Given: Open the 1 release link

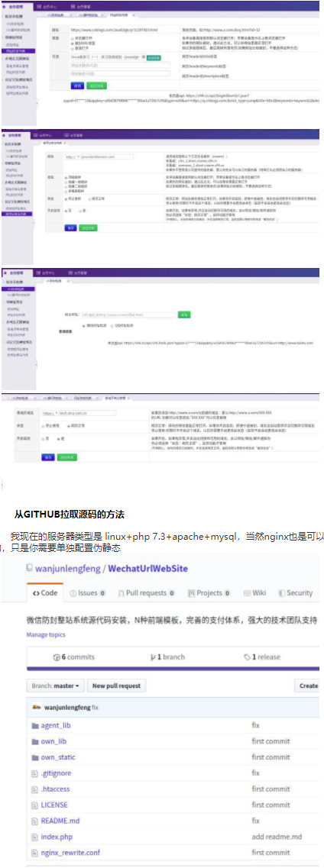Looking at the screenshot, I should point(262,657).
